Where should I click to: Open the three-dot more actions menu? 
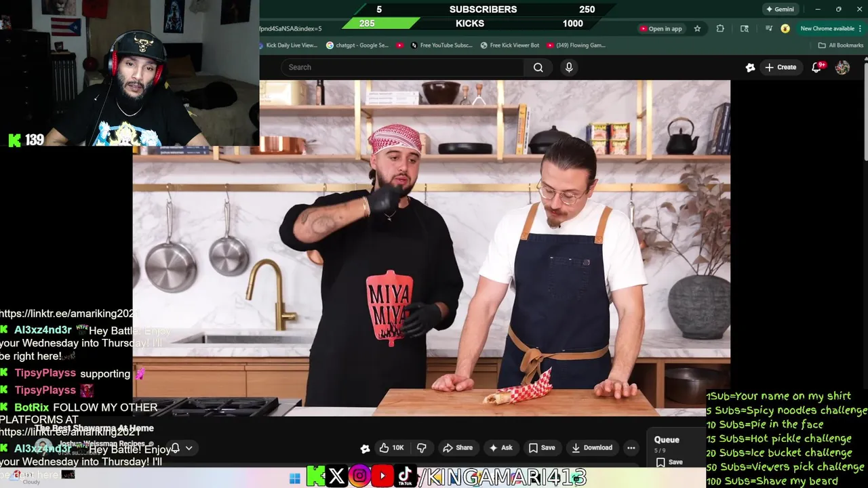tap(631, 447)
